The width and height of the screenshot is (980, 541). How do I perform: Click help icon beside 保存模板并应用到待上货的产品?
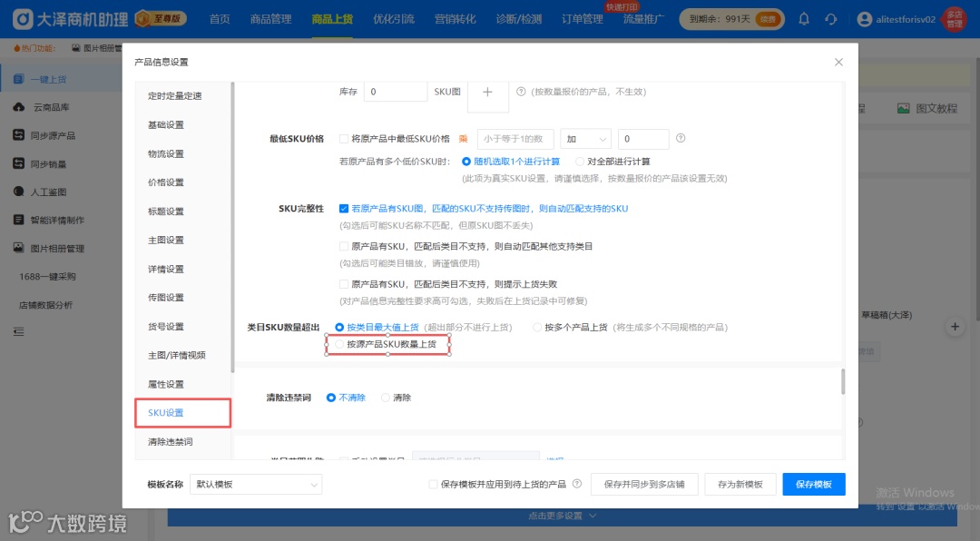[577, 484]
